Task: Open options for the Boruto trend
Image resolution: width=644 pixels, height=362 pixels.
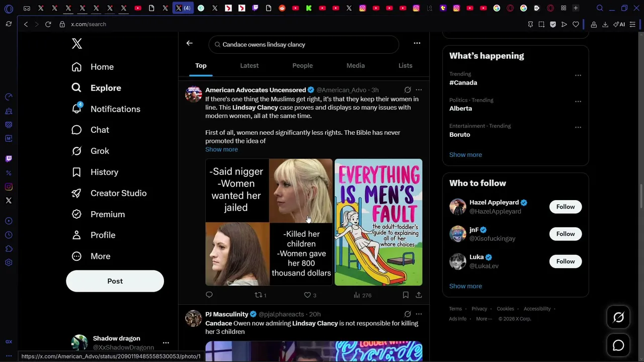Action: point(578,127)
